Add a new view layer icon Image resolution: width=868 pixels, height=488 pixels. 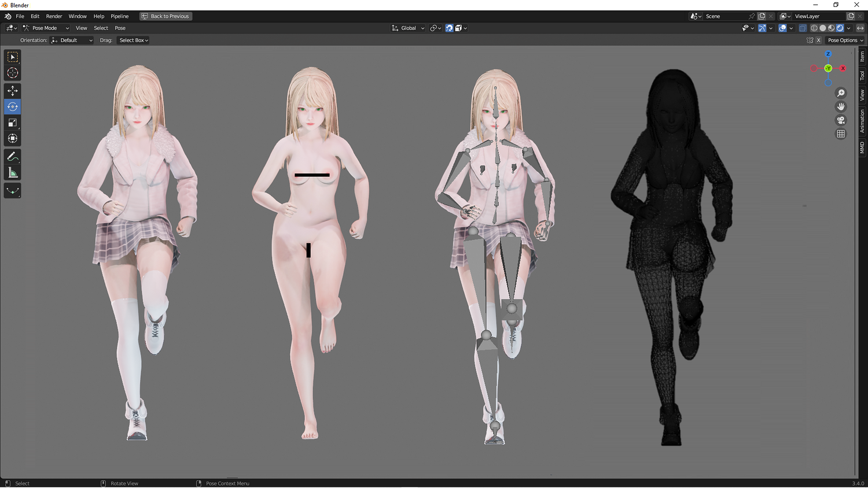[x=851, y=16]
